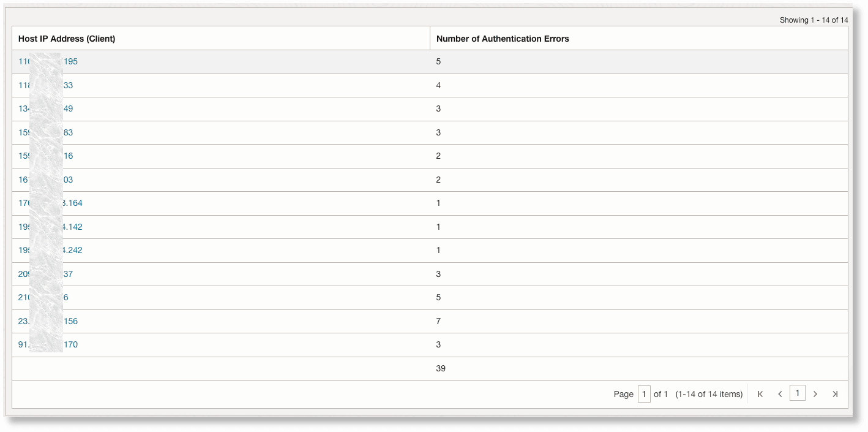Sort by the Host IP Address (Client) column header
The width and height of the screenshot is (868, 432).
[66, 38]
